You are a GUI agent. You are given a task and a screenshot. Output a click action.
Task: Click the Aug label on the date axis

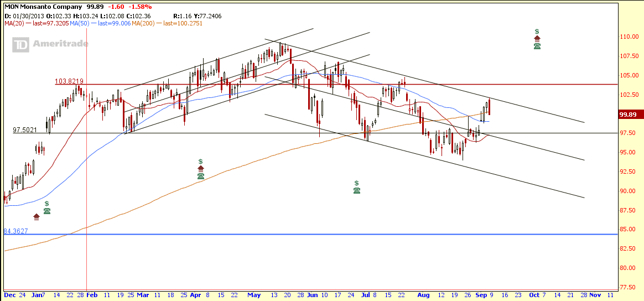tap(423, 295)
